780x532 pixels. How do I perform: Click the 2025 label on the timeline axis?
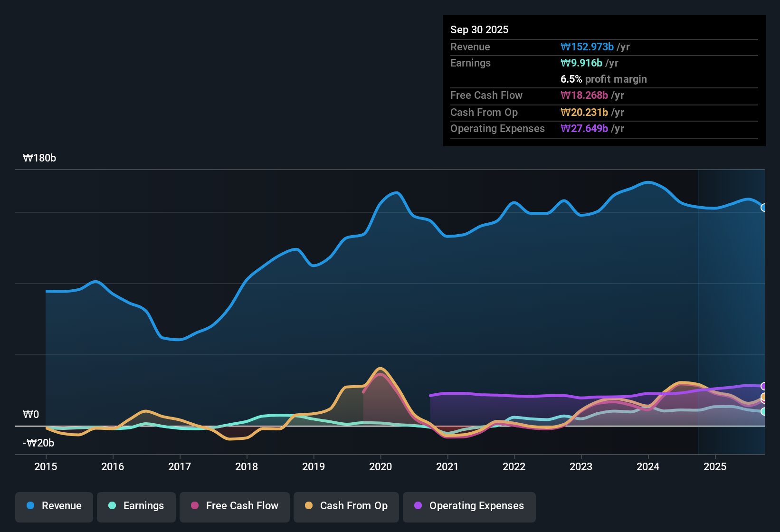[x=715, y=467]
